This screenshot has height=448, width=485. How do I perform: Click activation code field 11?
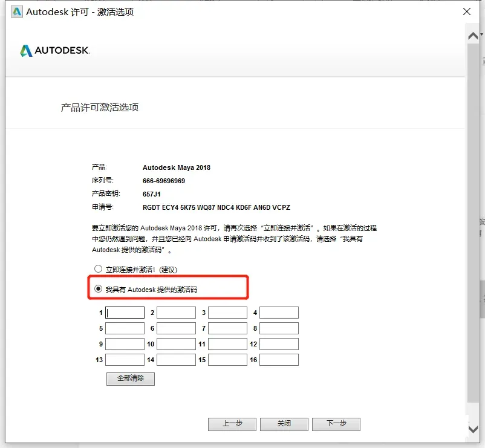click(227, 344)
